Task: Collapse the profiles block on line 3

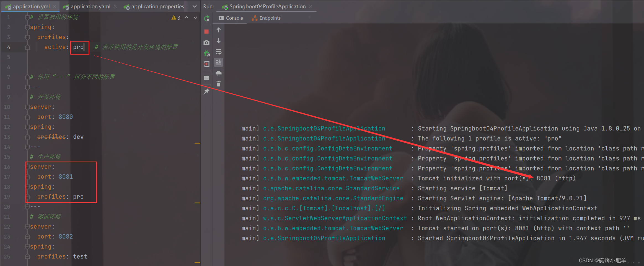Action: point(27,37)
